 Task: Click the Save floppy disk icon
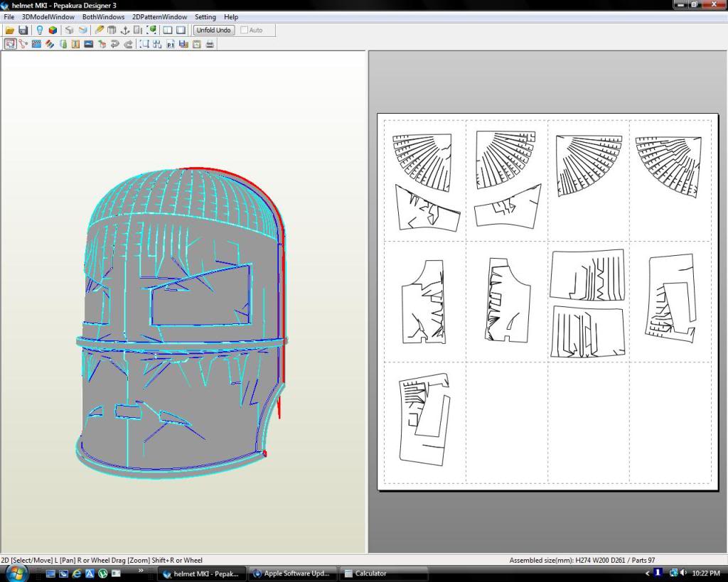point(23,31)
